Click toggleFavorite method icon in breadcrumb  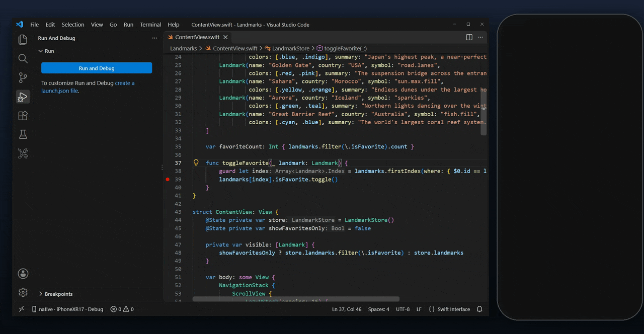click(x=319, y=48)
